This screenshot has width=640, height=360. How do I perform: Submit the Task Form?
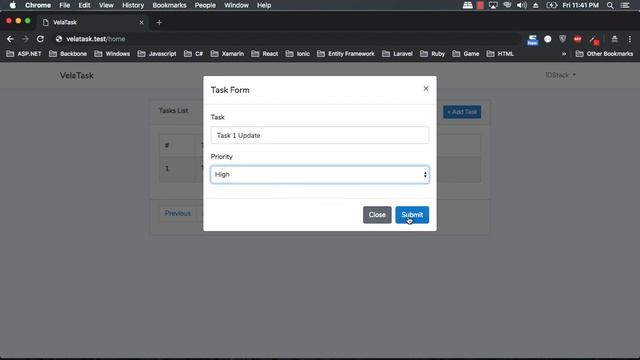[x=412, y=215]
